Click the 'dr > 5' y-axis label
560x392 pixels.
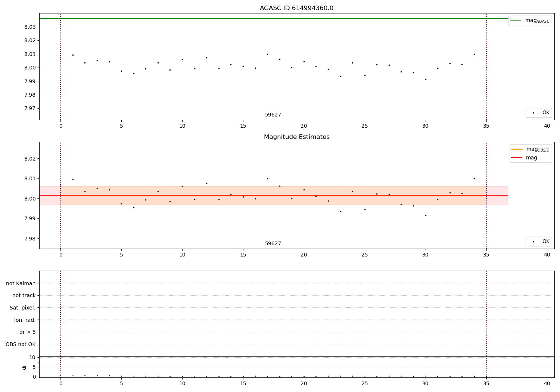click(28, 332)
